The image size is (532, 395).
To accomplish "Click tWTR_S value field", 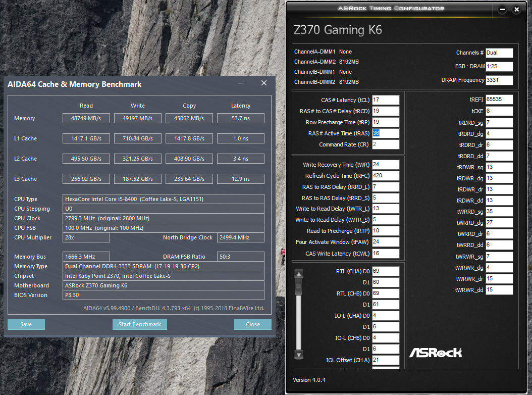I will [386, 220].
